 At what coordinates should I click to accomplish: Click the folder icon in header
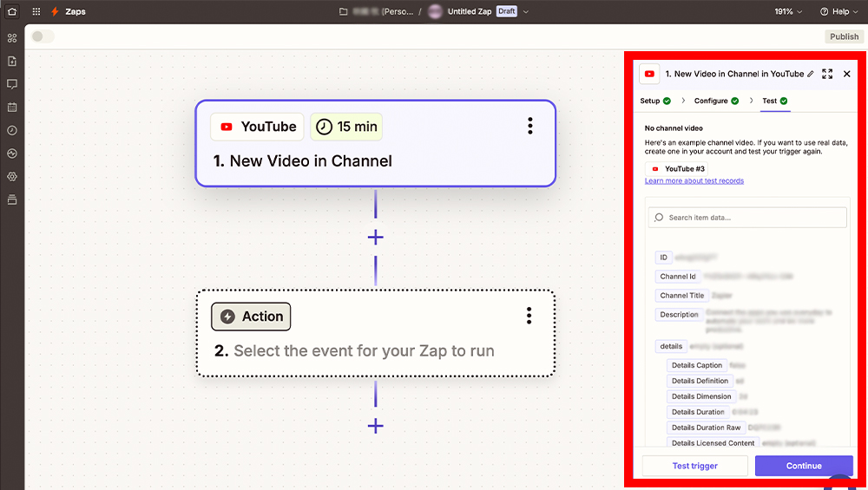343,11
